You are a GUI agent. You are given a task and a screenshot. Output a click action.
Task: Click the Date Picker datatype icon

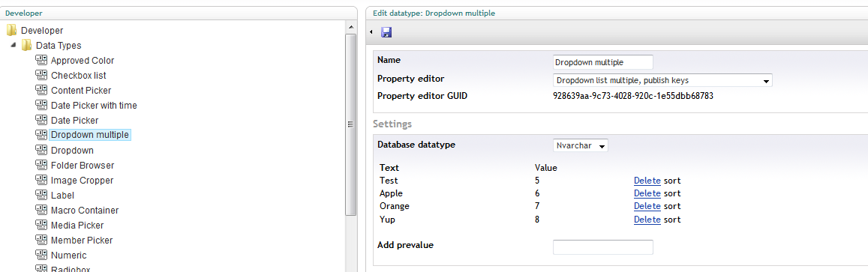click(41, 120)
